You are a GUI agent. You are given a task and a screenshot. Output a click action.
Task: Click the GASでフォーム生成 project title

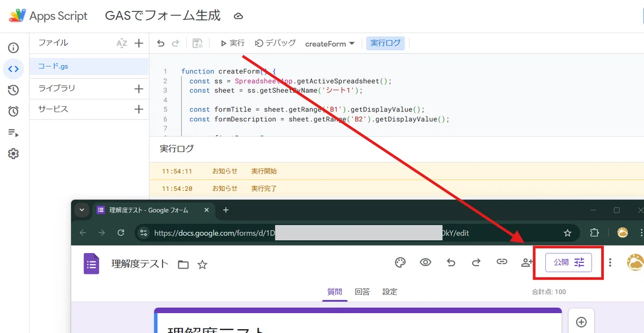coord(163,16)
